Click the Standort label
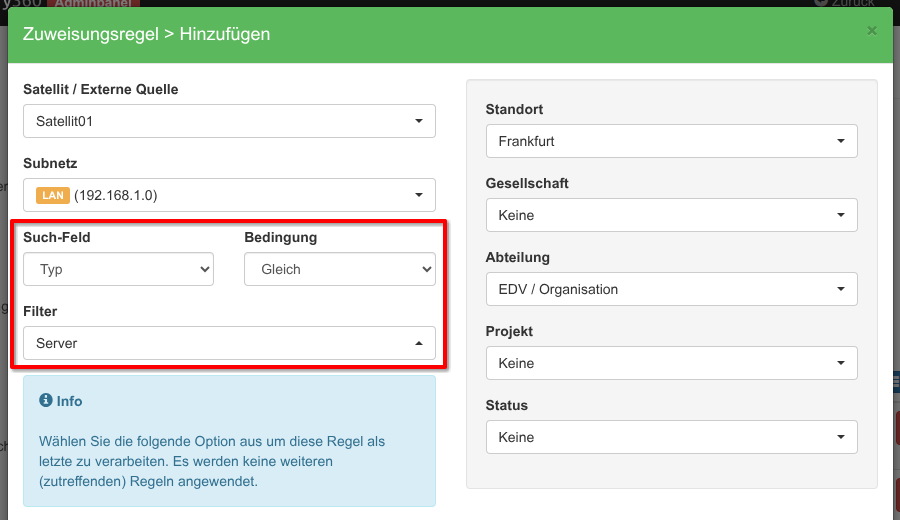 [514, 109]
